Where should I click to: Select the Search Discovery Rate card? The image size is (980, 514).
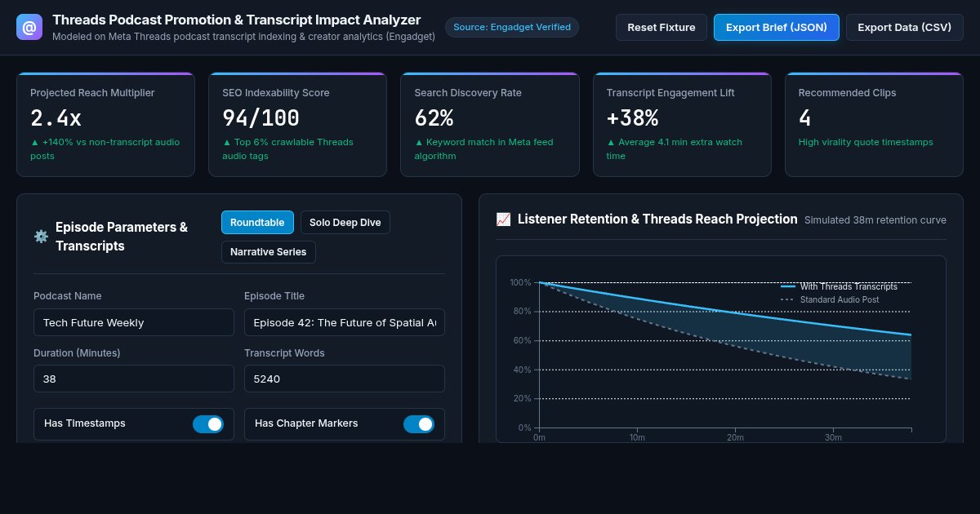tap(490, 124)
